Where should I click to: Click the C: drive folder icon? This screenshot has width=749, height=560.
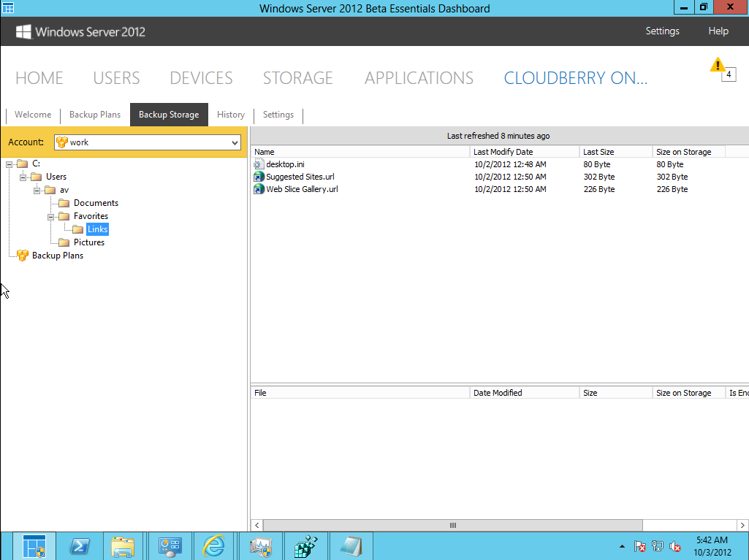coord(23,164)
